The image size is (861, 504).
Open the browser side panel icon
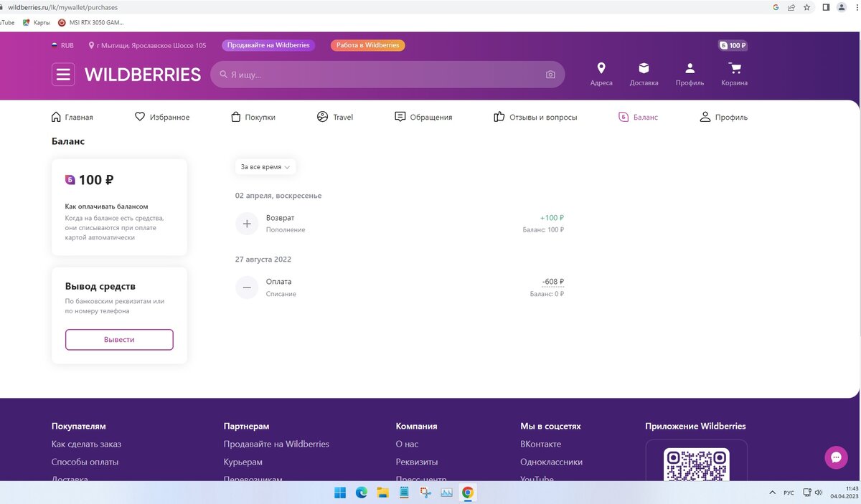point(826,7)
